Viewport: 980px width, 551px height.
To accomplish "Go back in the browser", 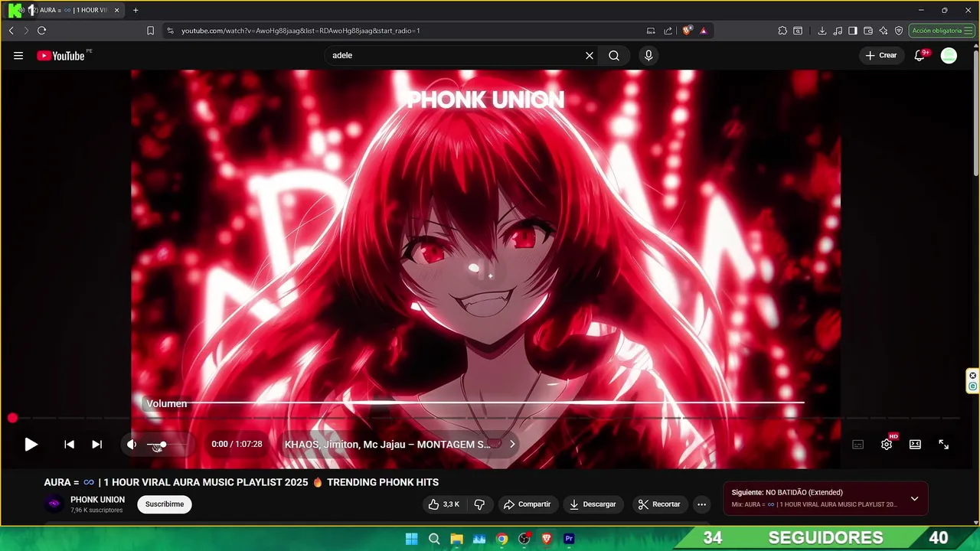I will point(11,31).
